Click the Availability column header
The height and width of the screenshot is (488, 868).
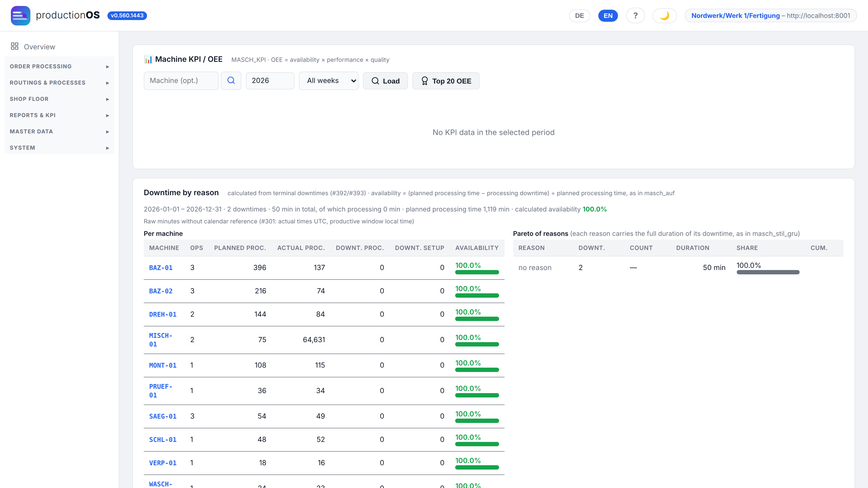477,248
